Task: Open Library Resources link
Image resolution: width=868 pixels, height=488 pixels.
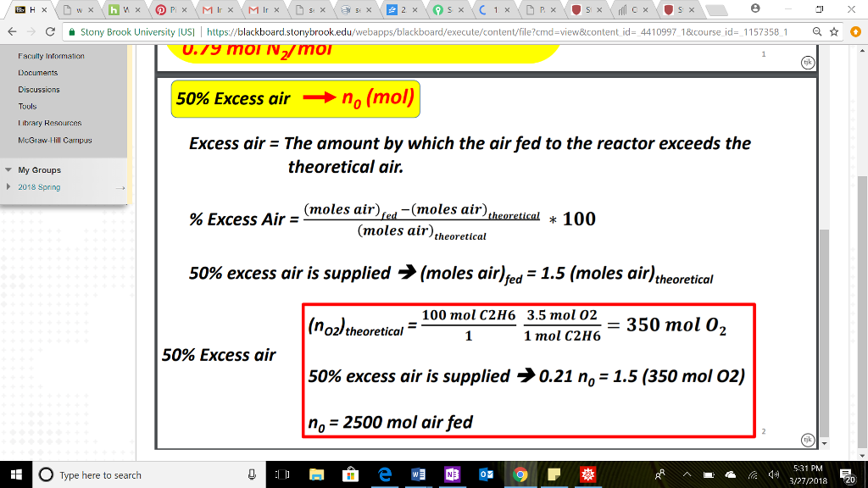Action: click(49, 123)
